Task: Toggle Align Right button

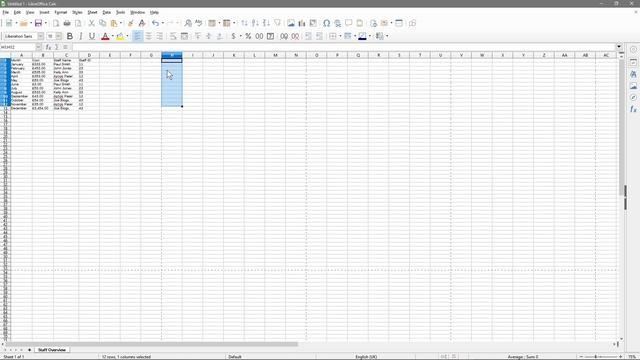Action: click(160, 36)
